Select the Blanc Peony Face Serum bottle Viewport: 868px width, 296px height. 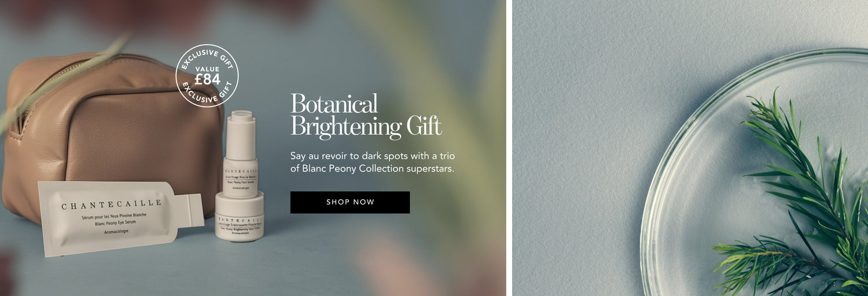[x=240, y=174]
